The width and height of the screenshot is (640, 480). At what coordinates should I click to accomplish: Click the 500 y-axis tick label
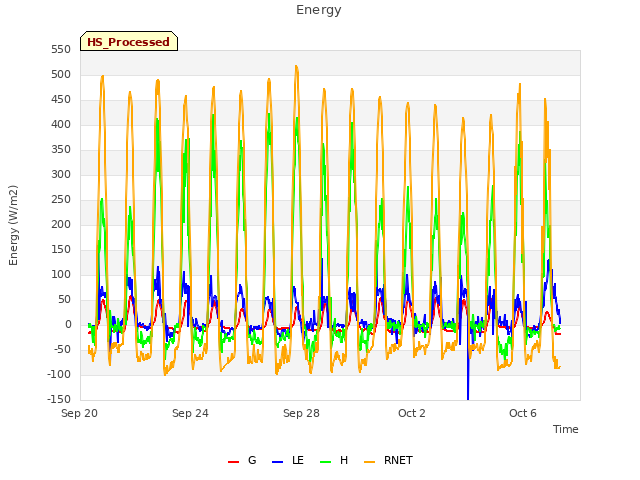coord(61,75)
